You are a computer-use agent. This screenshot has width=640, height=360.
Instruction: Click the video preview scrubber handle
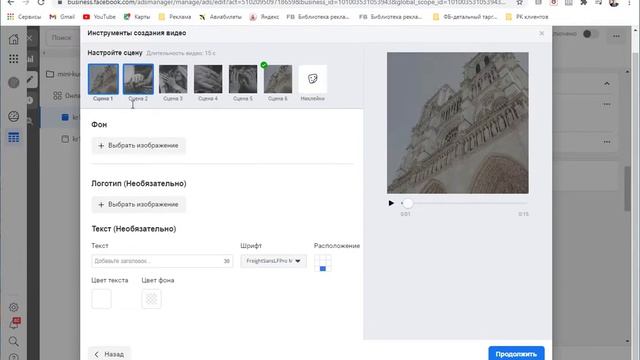tap(407, 203)
